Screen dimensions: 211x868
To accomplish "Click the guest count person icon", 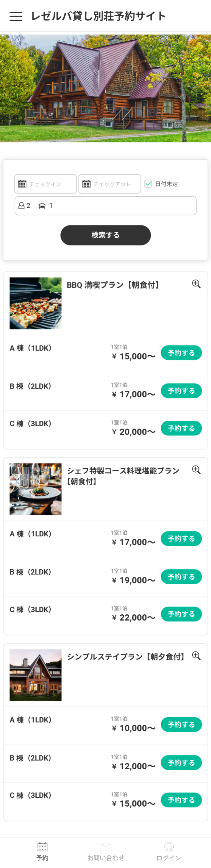I will (x=21, y=205).
